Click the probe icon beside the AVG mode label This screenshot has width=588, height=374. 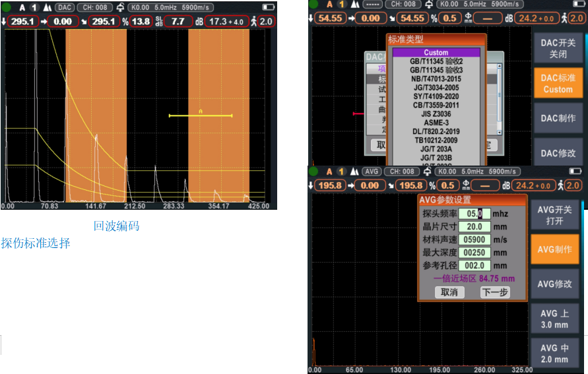354,171
